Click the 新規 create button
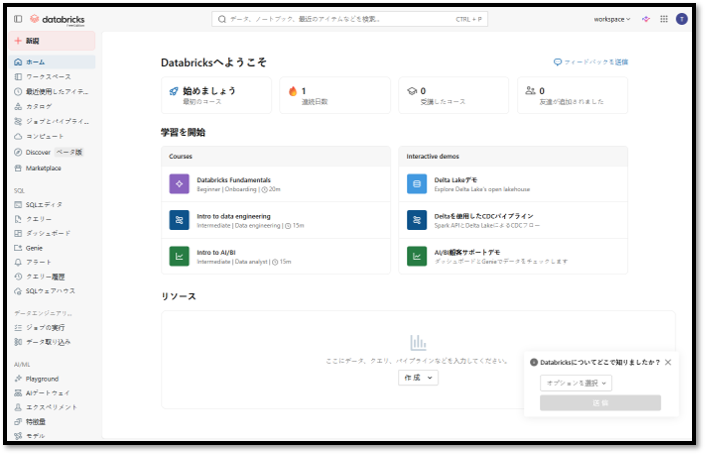Image resolution: width=705 pixels, height=454 pixels. pyautogui.click(x=54, y=41)
